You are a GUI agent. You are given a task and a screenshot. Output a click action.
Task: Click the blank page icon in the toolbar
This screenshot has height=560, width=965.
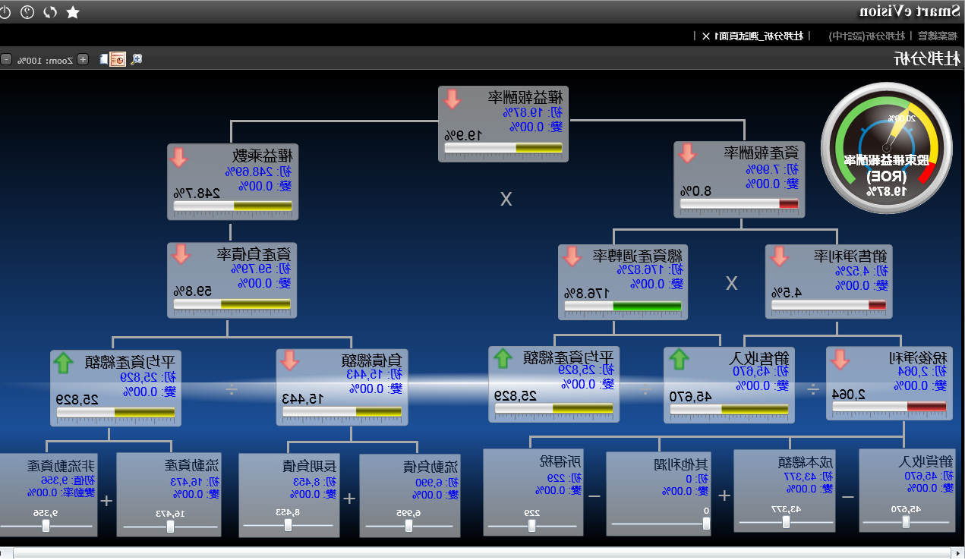click(x=103, y=59)
